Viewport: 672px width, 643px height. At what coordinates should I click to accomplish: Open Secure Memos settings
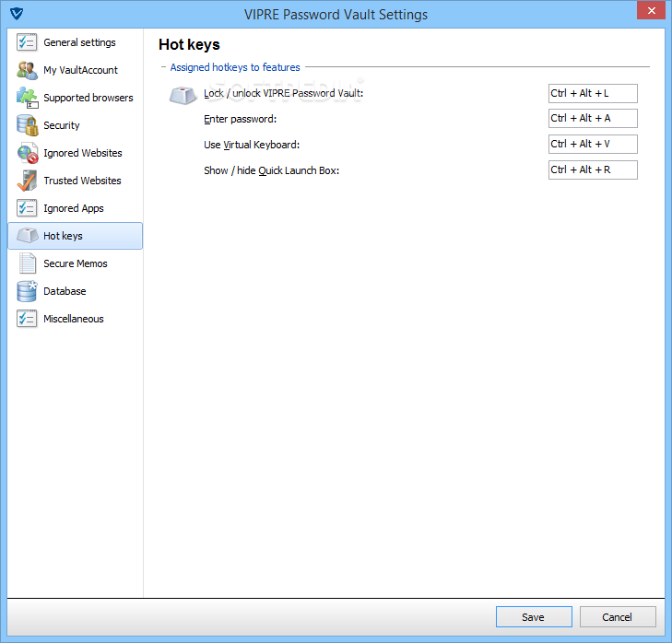coord(75,263)
